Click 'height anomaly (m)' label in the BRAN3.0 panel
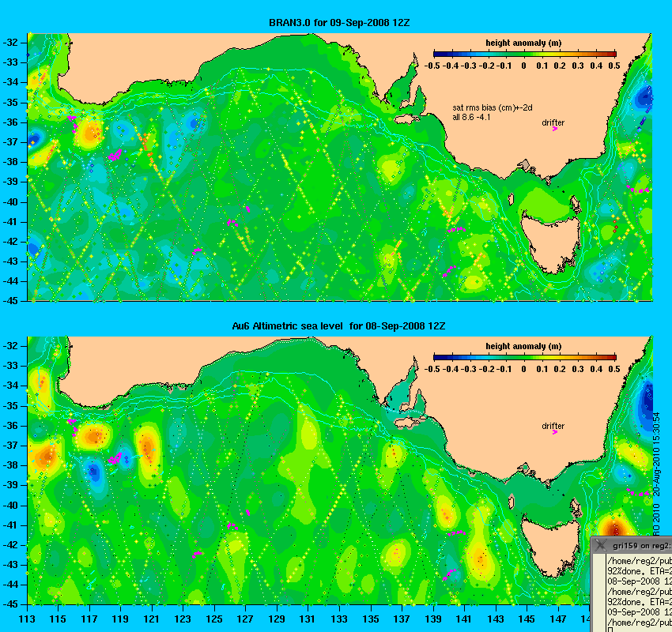 tap(523, 43)
